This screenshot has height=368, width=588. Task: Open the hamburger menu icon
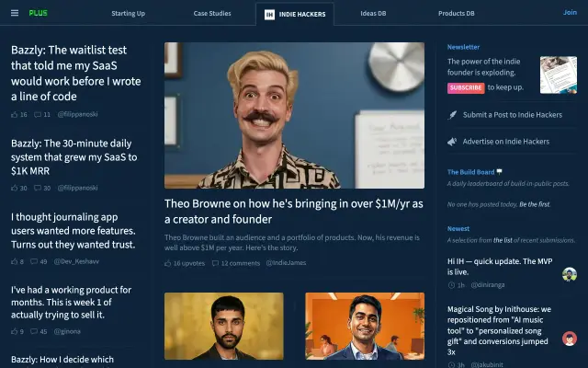coord(15,13)
